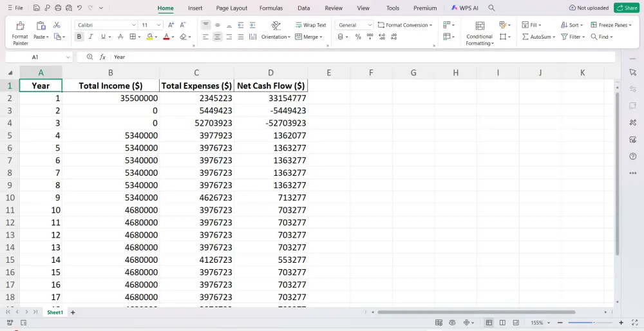Click the Save icon in title bar
Viewport: 644px width, 331px height.
tap(37, 8)
